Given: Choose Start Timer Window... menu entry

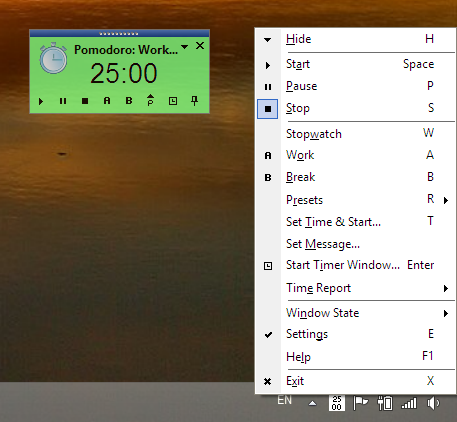Looking at the screenshot, I should click(x=356, y=265).
